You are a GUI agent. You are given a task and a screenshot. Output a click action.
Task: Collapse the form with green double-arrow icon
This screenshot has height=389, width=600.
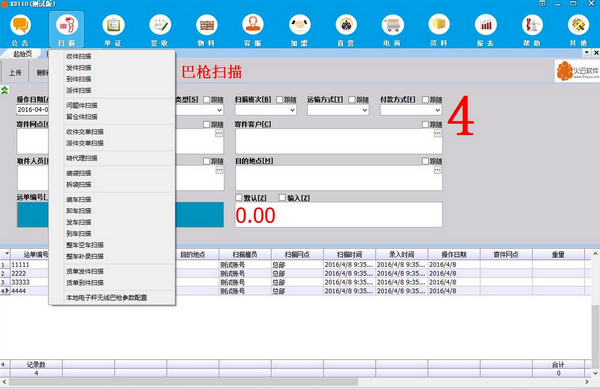5,90
